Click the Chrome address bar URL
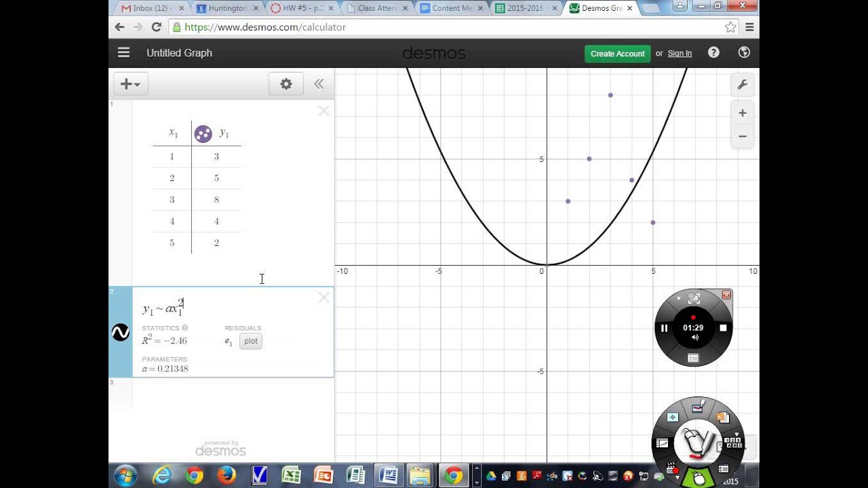868x488 pixels. point(265,27)
